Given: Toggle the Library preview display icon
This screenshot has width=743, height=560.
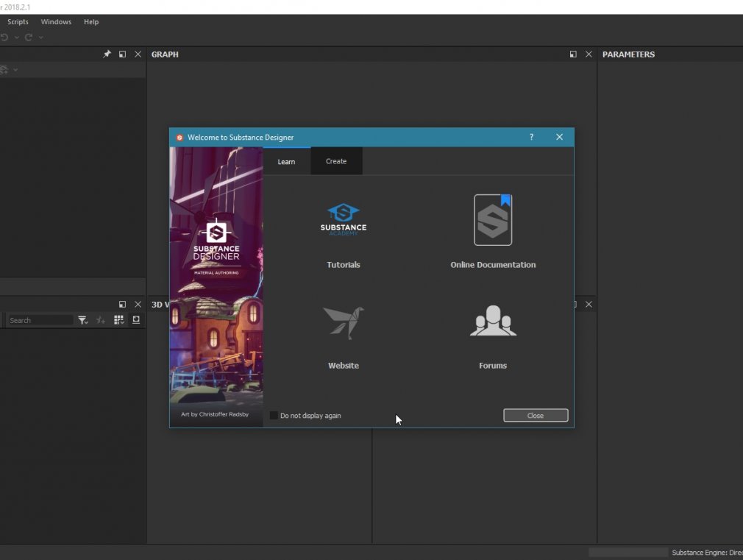Looking at the screenshot, I should coord(136,320).
